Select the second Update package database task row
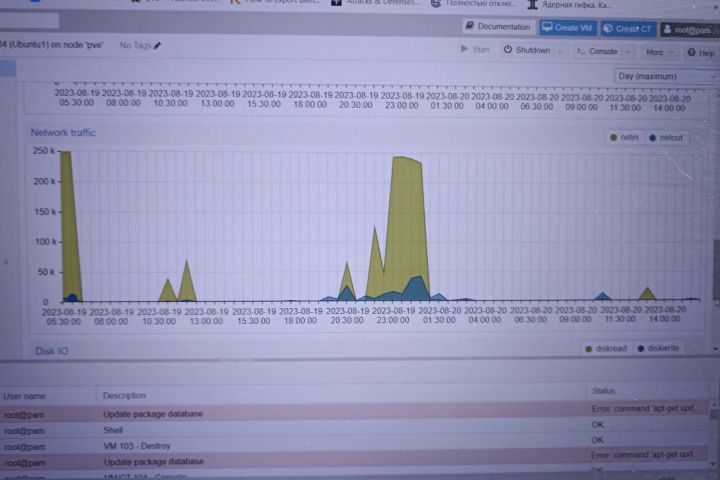This screenshot has height=480, width=720. [354, 459]
